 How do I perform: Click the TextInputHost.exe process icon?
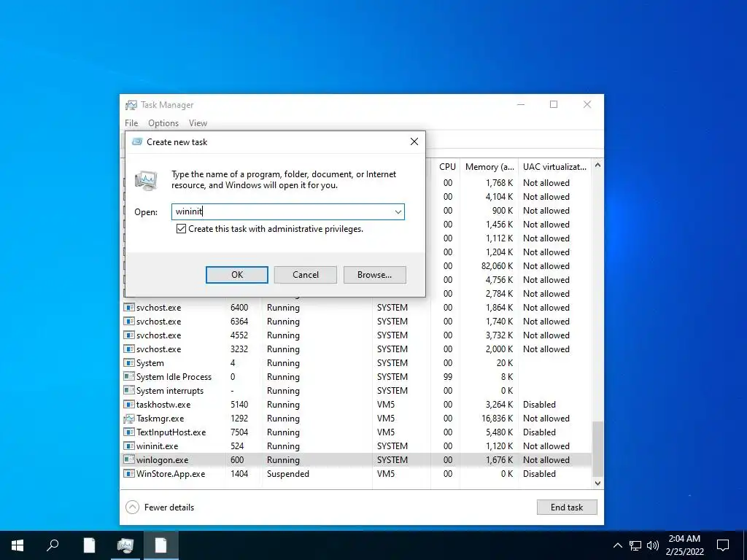click(x=128, y=432)
